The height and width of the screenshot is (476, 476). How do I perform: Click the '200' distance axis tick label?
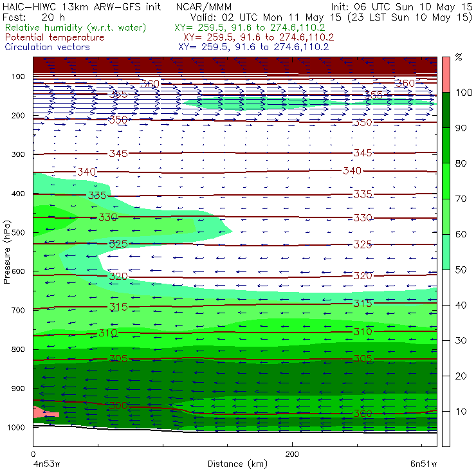click(292, 454)
